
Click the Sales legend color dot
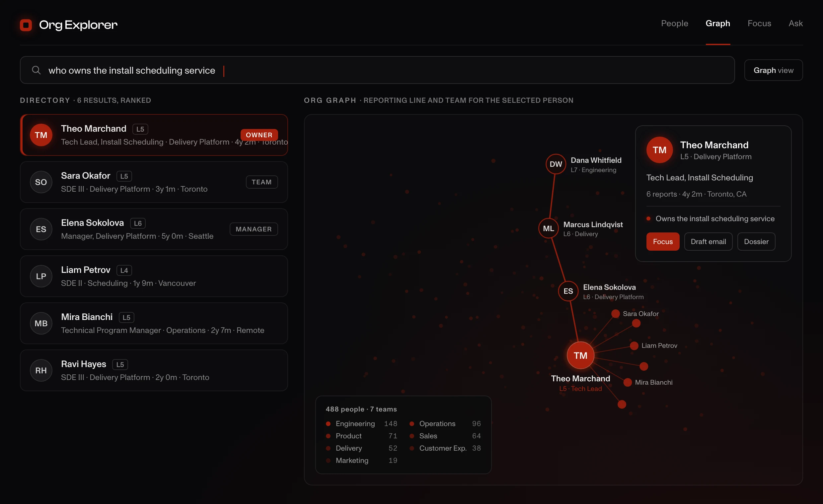(x=411, y=436)
